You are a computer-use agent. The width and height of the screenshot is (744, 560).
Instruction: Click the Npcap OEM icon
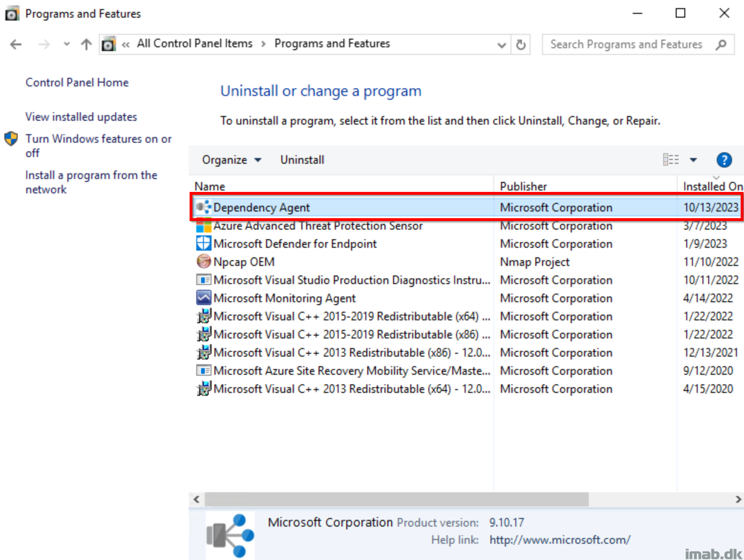coord(204,262)
